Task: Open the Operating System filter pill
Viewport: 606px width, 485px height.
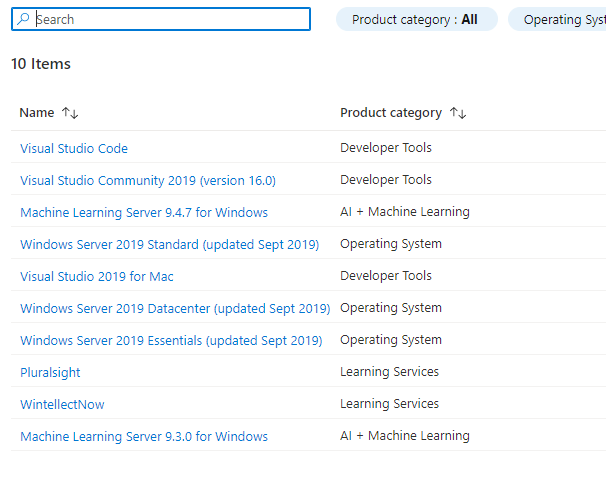Action: click(x=557, y=19)
